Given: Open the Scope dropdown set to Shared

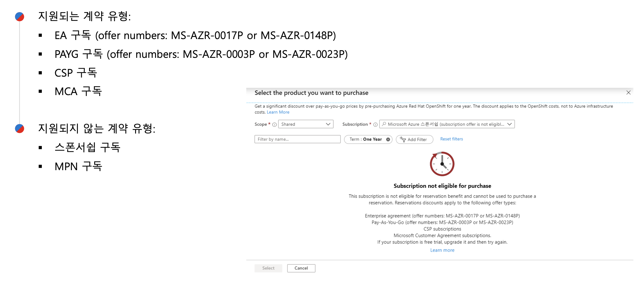Looking at the screenshot, I should click(x=306, y=124).
